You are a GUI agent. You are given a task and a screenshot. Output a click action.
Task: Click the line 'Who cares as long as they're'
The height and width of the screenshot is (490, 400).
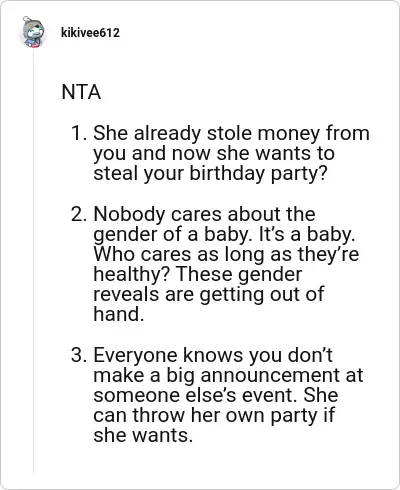tap(226, 254)
